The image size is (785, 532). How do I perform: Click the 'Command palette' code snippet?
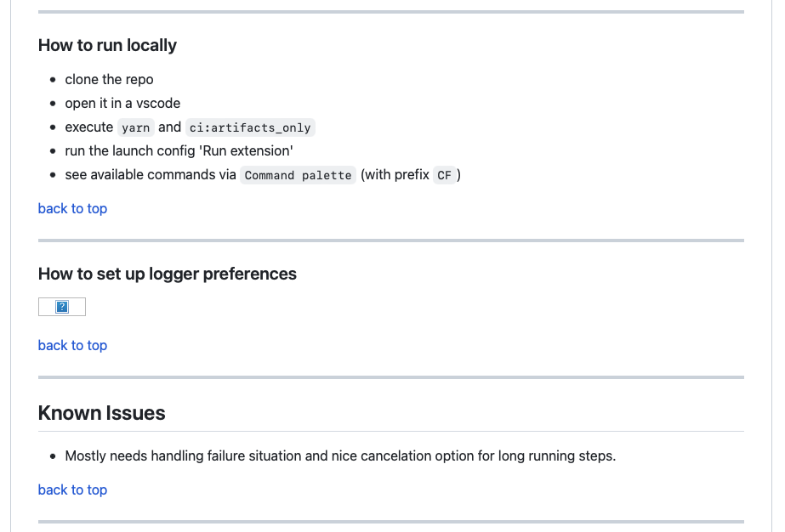298,175
